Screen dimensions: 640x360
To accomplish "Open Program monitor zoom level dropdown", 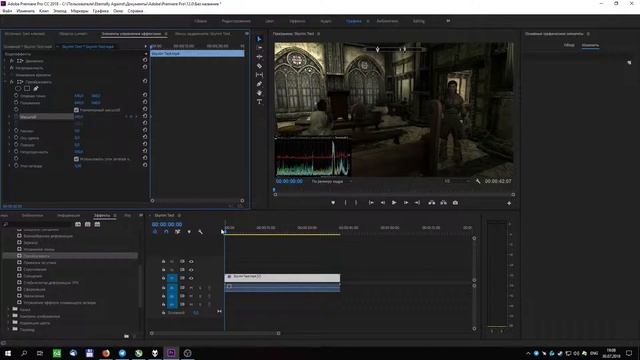I will tap(331, 181).
